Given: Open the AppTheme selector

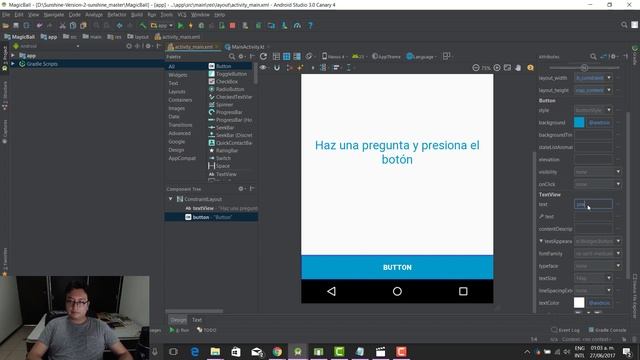Looking at the screenshot, I should pyautogui.click(x=387, y=56).
